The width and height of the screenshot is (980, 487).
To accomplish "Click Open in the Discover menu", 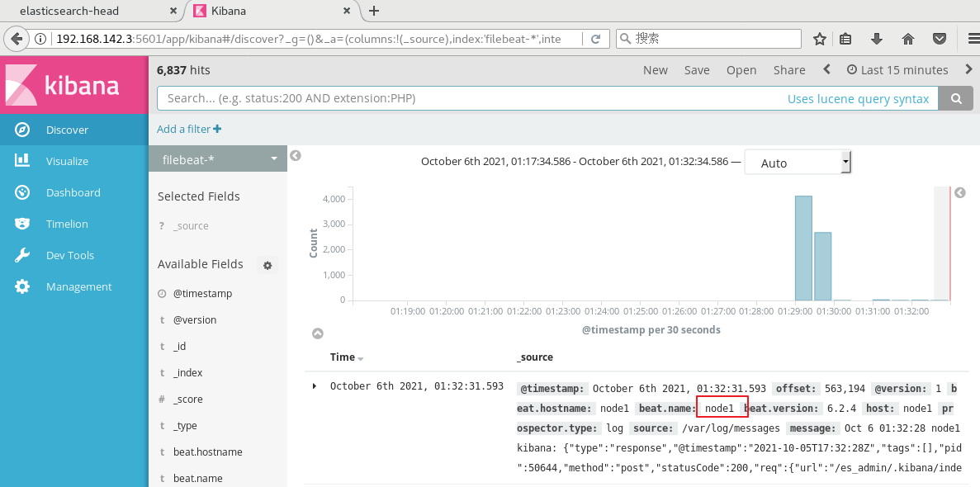I will click(x=741, y=70).
